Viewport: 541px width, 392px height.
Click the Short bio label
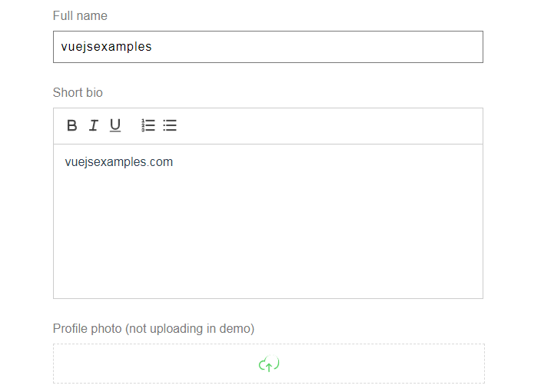point(78,92)
